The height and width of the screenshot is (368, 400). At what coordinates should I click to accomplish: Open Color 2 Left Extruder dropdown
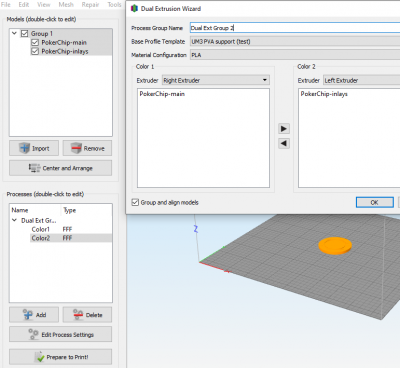362,80
